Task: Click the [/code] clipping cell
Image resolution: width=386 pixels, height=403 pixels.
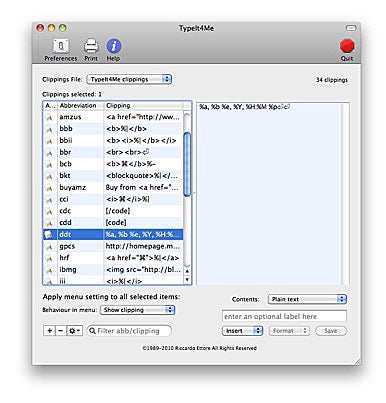Action: [143, 211]
